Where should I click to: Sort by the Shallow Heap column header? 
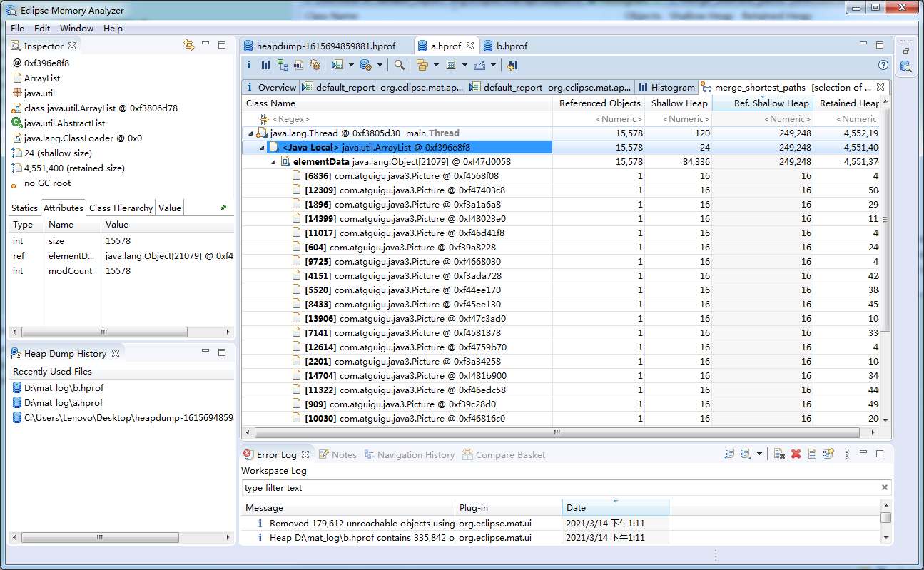(x=679, y=103)
